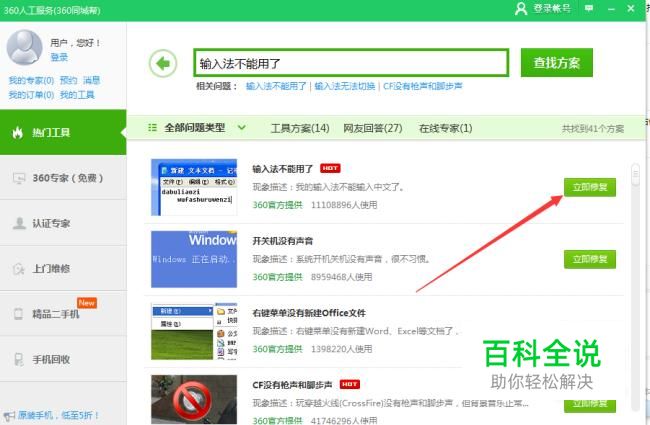Screen dimensions: 650x425
Task: Click 登录帐号 text in title bar
Action: pos(552,9)
